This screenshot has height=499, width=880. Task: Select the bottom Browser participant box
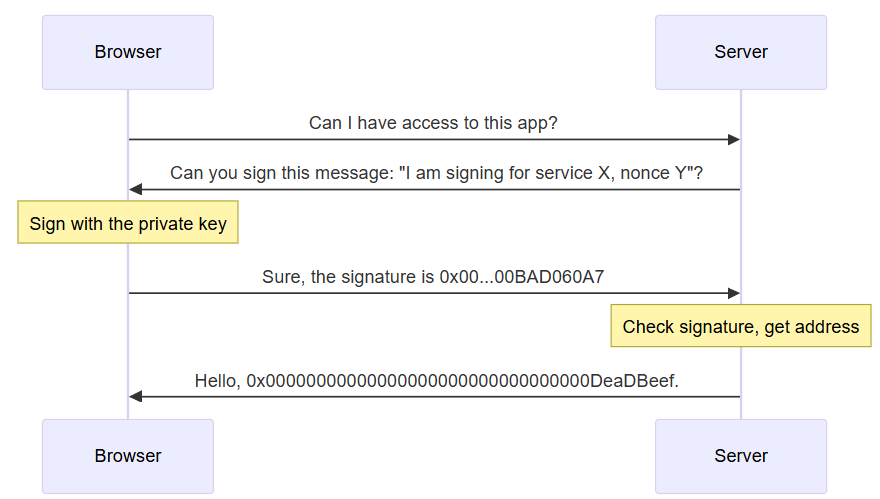click(x=128, y=456)
